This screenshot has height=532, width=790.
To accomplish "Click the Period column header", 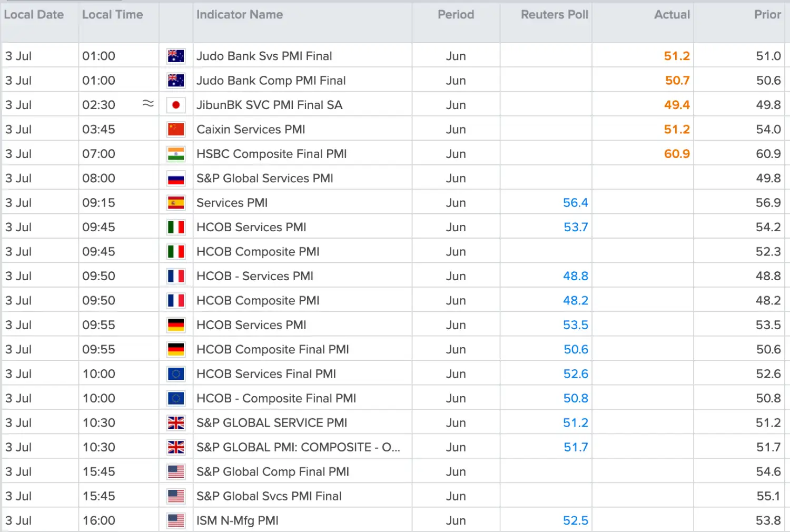I will 456,15.
